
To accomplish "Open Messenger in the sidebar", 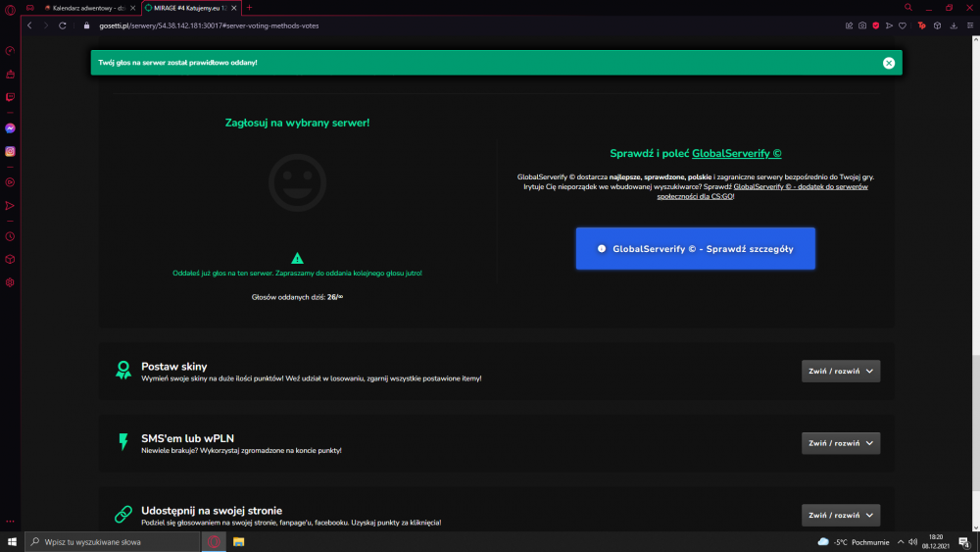I will point(10,128).
